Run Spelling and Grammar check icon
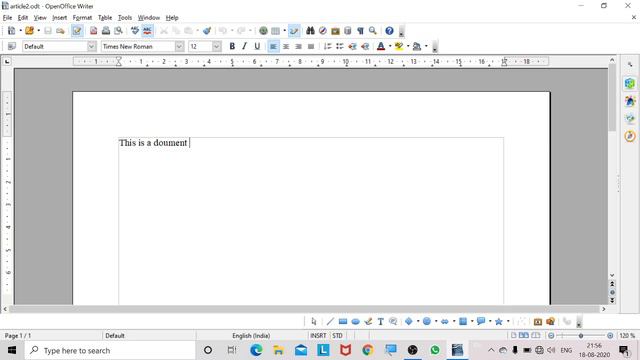Screen dimensions: 640x360 [x=135, y=31]
